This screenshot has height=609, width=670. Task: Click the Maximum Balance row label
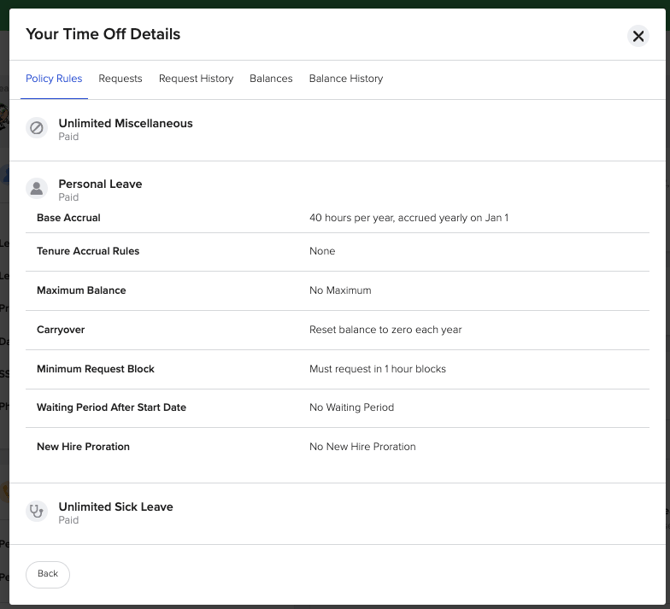click(x=81, y=291)
